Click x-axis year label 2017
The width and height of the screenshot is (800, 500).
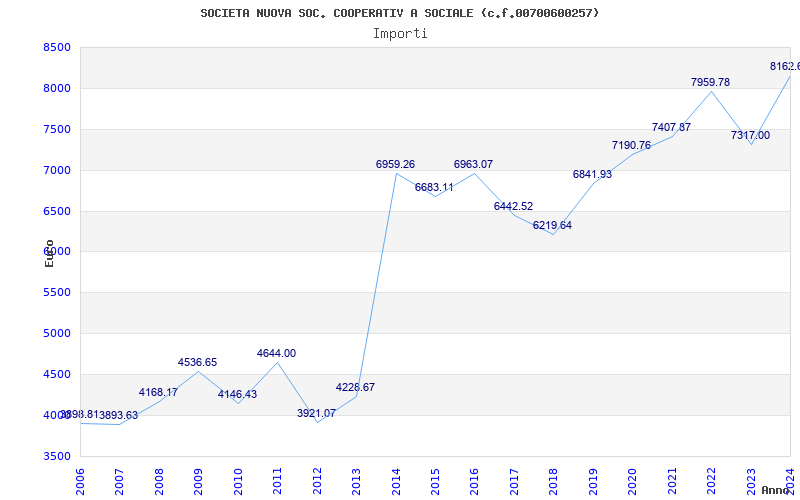pos(514,481)
